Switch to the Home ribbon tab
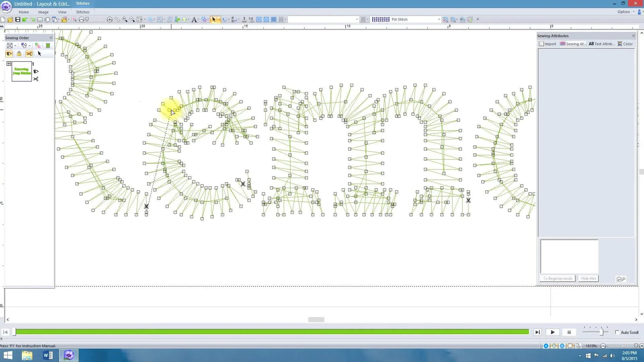 tap(24, 12)
